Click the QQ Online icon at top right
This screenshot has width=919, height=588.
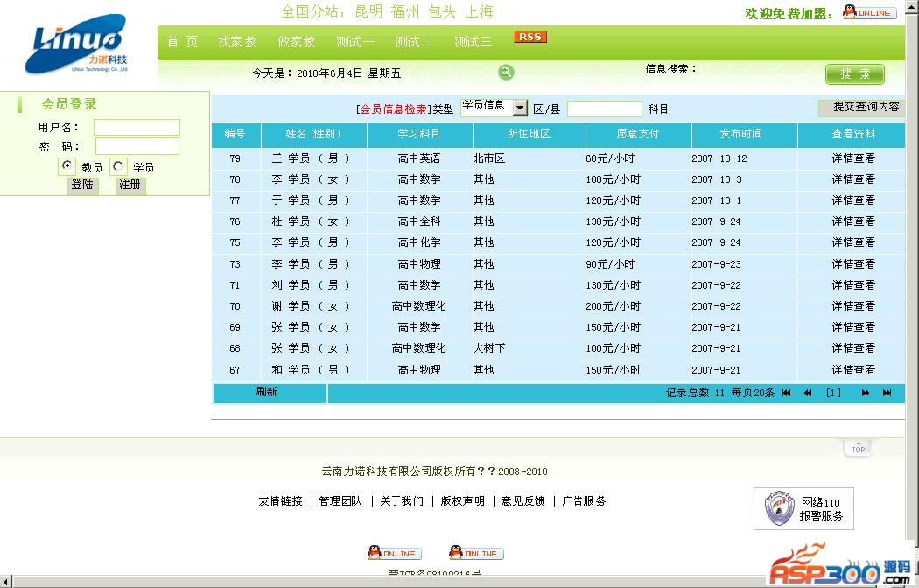click(867, 12)
